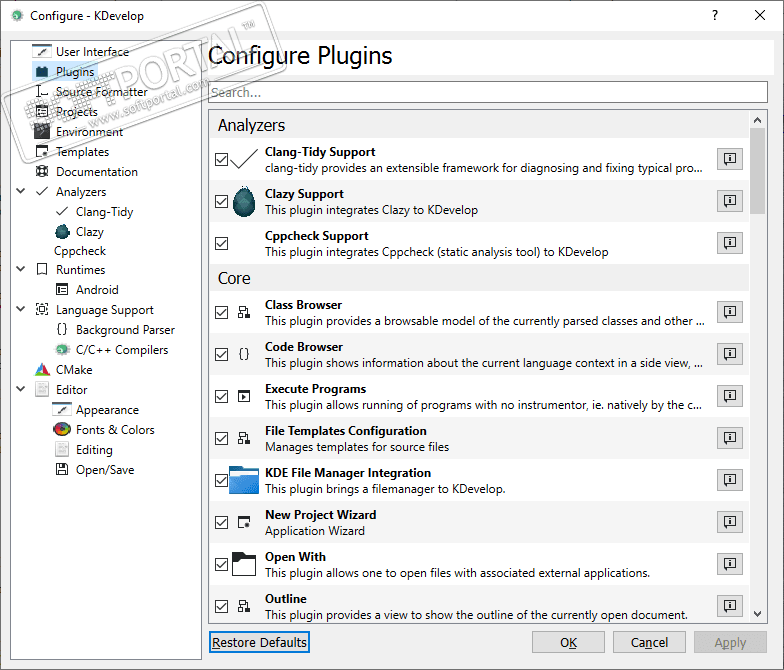Image resolution: width=784 pixels, height=670 pixels.
Task: Uncheck the Clazy Support plugin
Action: [x=222, y=202]
